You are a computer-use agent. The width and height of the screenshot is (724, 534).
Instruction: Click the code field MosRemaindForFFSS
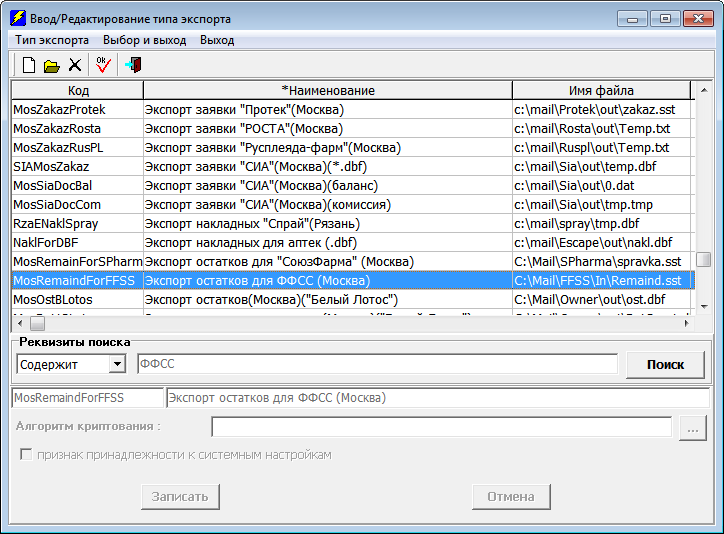(x=88, y=398)
